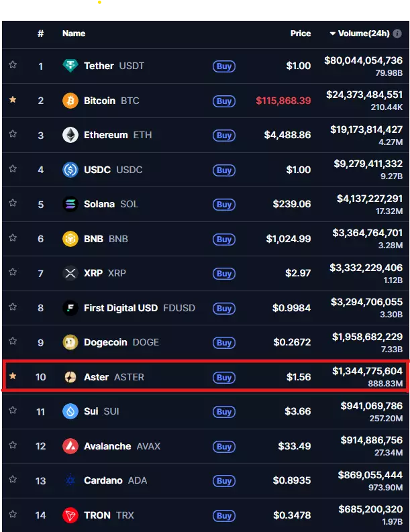The width and height of the screenshot is (410, 532).
Task: Click the BNB logo icon
Action: [x=70, y=239]
